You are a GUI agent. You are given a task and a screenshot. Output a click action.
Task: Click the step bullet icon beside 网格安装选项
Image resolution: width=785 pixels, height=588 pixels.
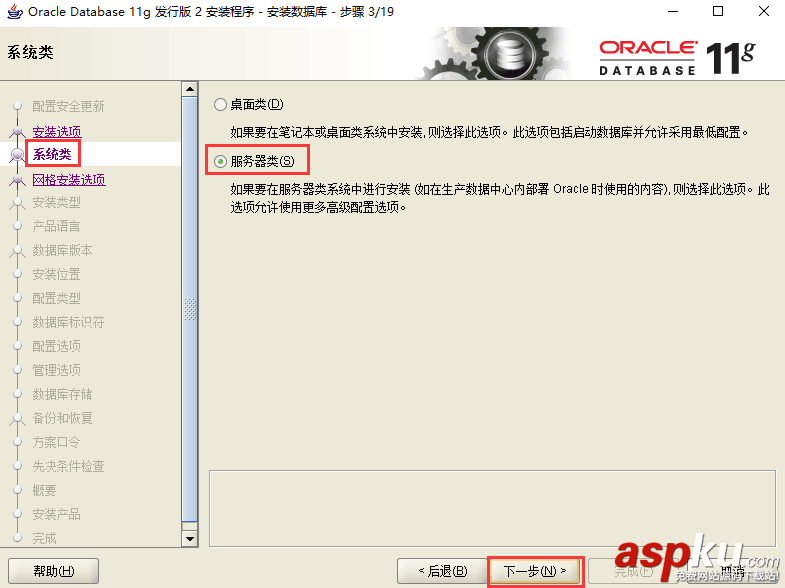tap(18, 179)
